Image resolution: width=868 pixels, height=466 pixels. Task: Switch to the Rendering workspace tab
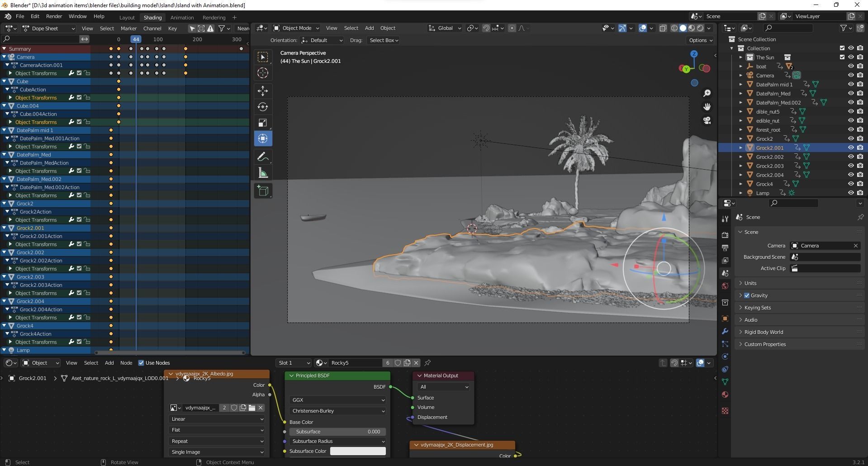pos(214,18)
